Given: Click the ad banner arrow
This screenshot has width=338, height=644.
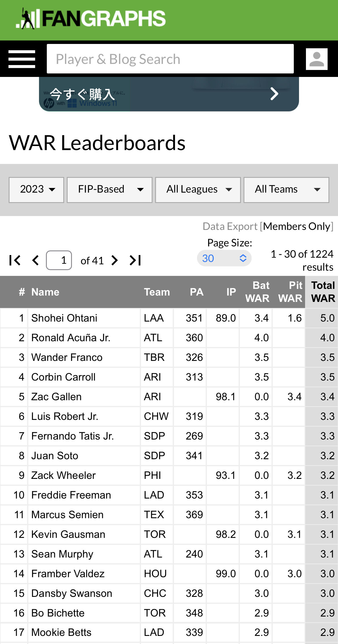Looking at the screenshot, I should (x=274, y=94).
